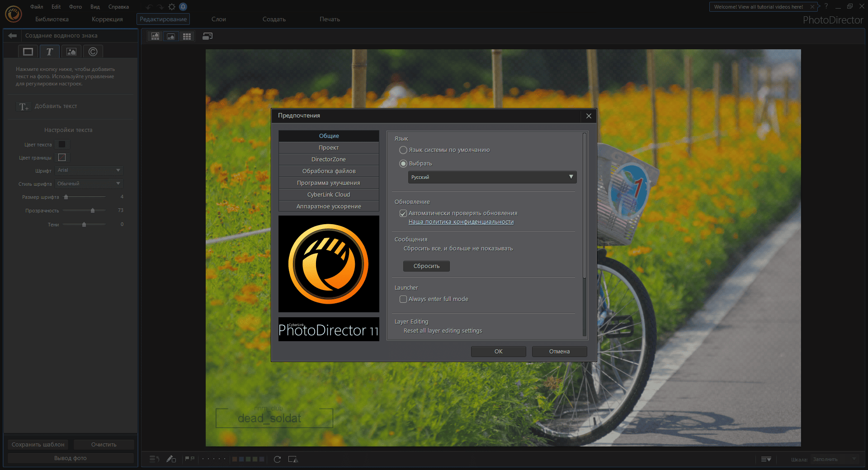Open the Фото menu
The image size is (868, 470).
click(75, 7)
